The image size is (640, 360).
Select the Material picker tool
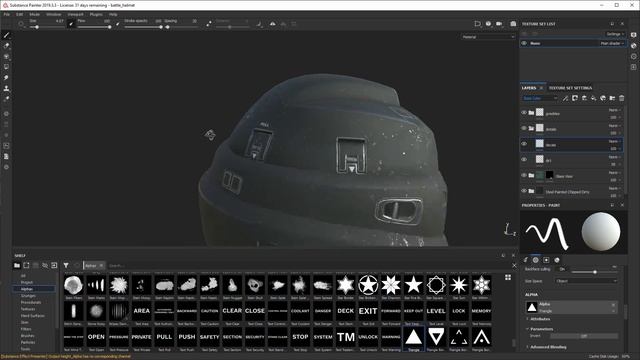pos(6,99)
